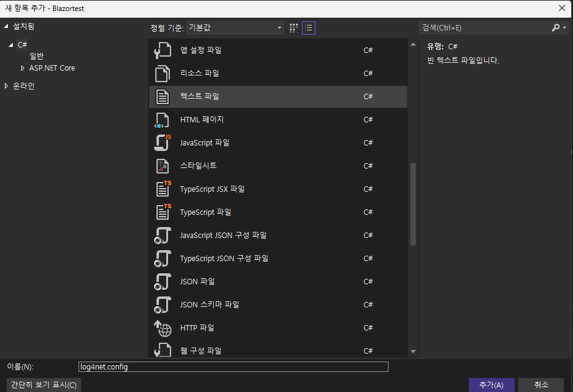Expand the ASP.NET Core node arrow
This screenshot has width=573, height=392.
tap(23, 68)
